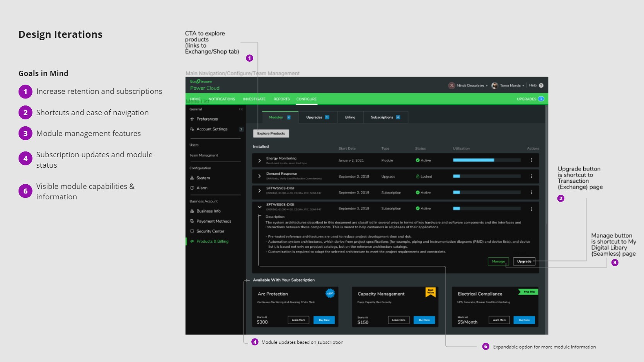Click the vertical scrollbar of the app window
The image size is (644, 362).
point(546,219)
